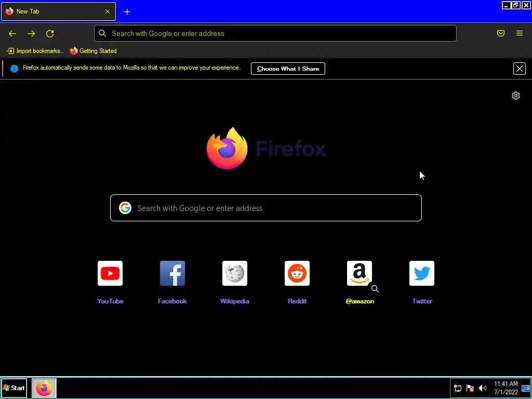Viewport: 532px width, 399px height.
Task: Open the Reddit shortcut tile
Action: [x=297, y=273]
